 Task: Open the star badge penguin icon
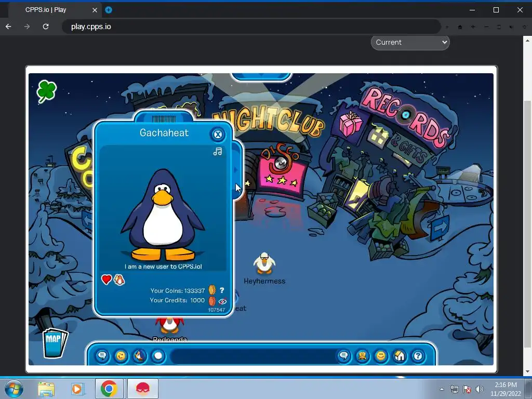[362, 356]
